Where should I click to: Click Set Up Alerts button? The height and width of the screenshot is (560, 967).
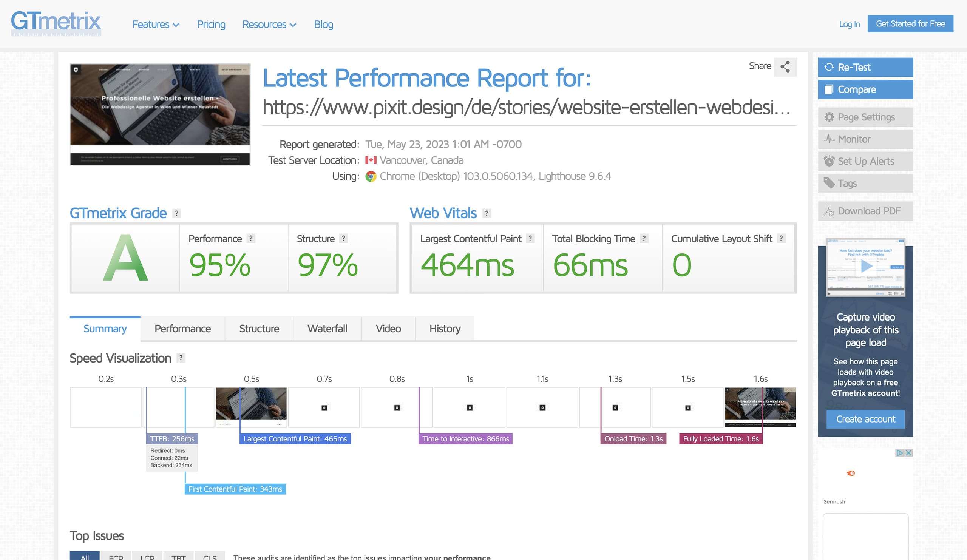pos(865,161)
